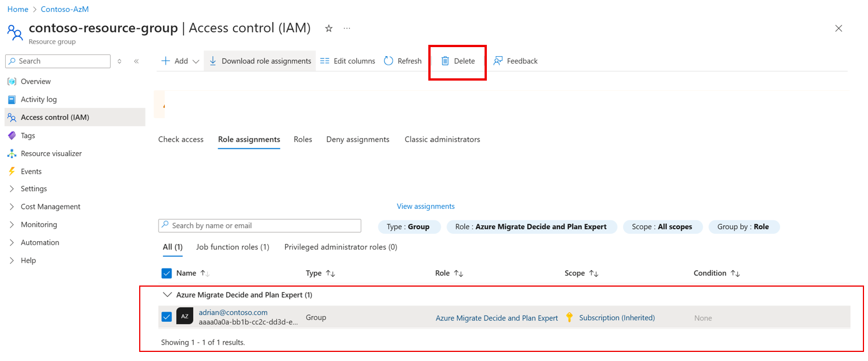Click the Delete trash can icon
Screen dimensions: 868x361
(x=445, y=61)
